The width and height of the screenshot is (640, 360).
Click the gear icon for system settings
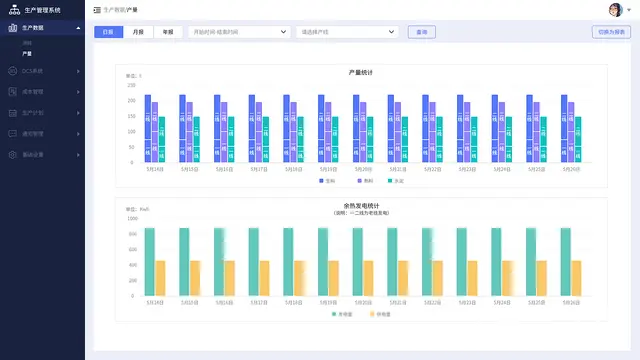(x=13, y=155)
